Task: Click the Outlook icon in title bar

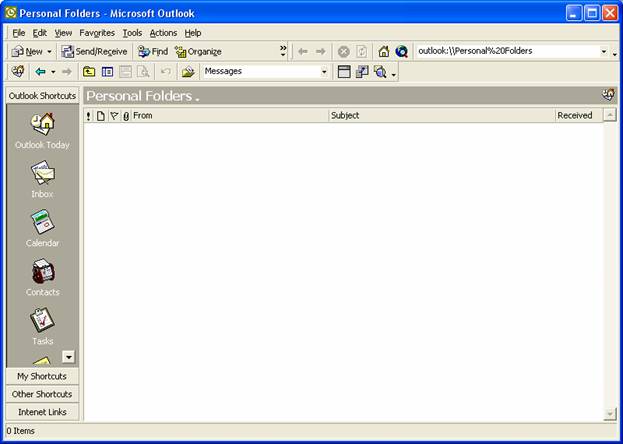Action: [x=11, y=13]
